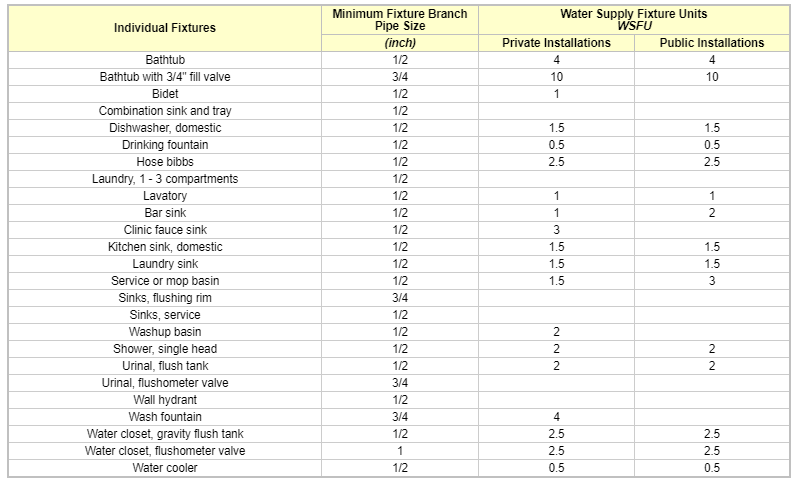Click the "Kitchen sink, domestic" row label
The width and height of the screenshot is (796, 483).
[165, 247]
